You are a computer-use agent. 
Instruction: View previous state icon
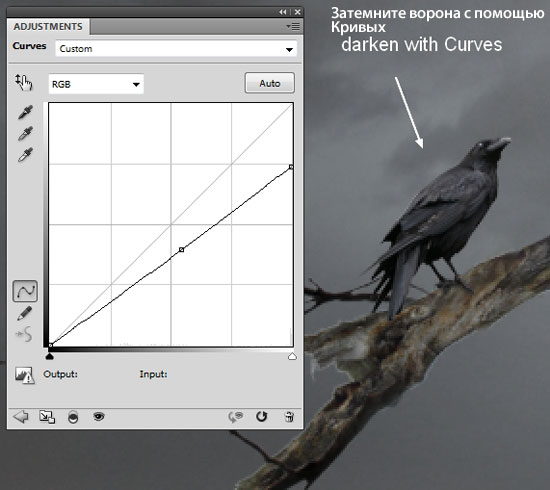[236, 417]
